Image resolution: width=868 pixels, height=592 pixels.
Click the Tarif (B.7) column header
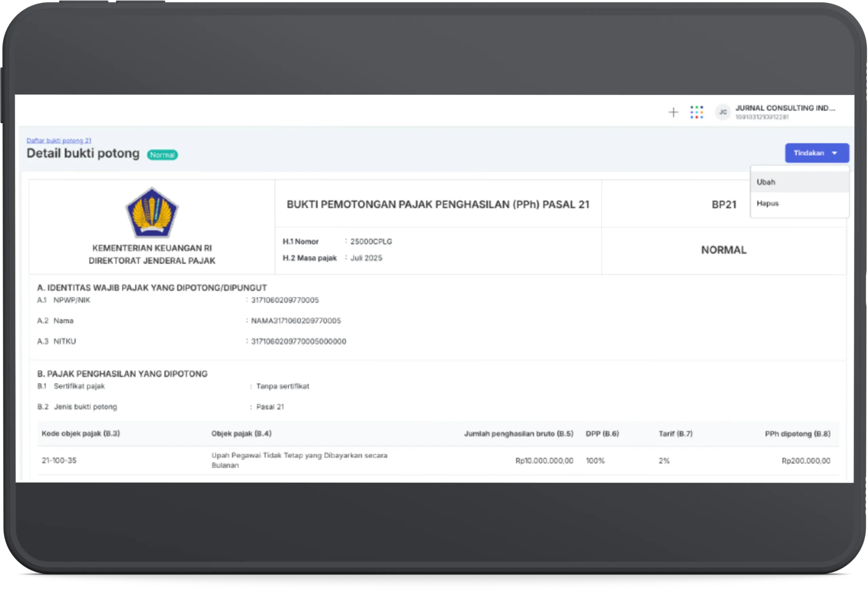[675, 434]
